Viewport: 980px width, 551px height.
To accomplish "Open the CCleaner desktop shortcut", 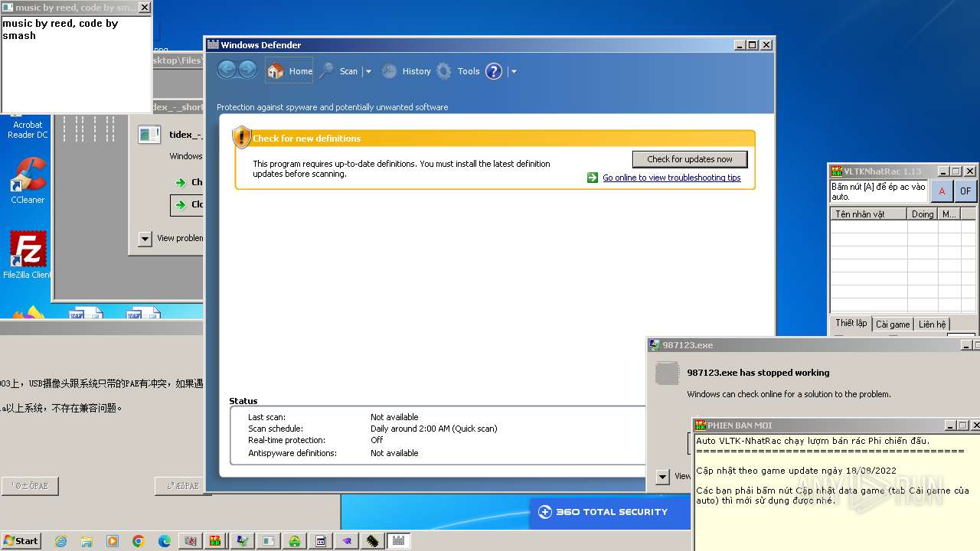I will (x=28, y=180).
